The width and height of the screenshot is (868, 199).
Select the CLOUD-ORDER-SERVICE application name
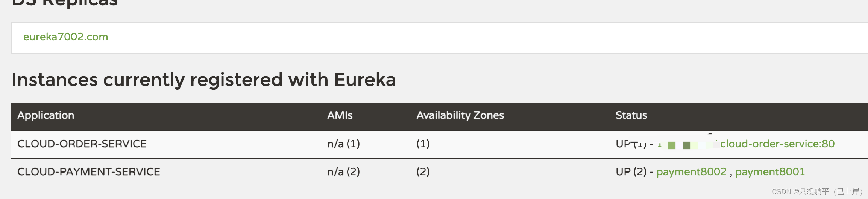click(82, 144)
